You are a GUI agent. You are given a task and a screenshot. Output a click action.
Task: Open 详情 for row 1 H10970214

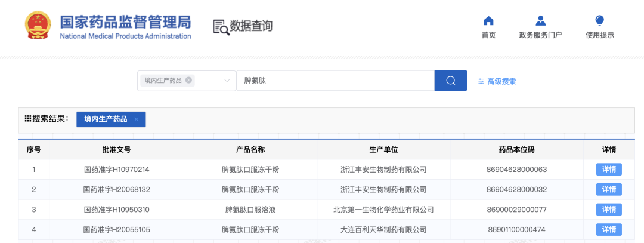[x=609, y=170]
